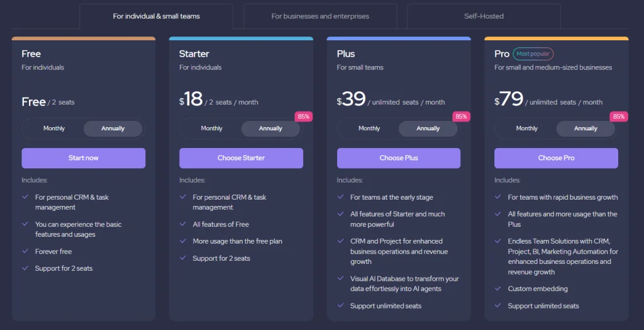Viewport: 644px width, 330px height.
Task: Select 'For individual & small teams' tab
Action: tap(157, 16)
